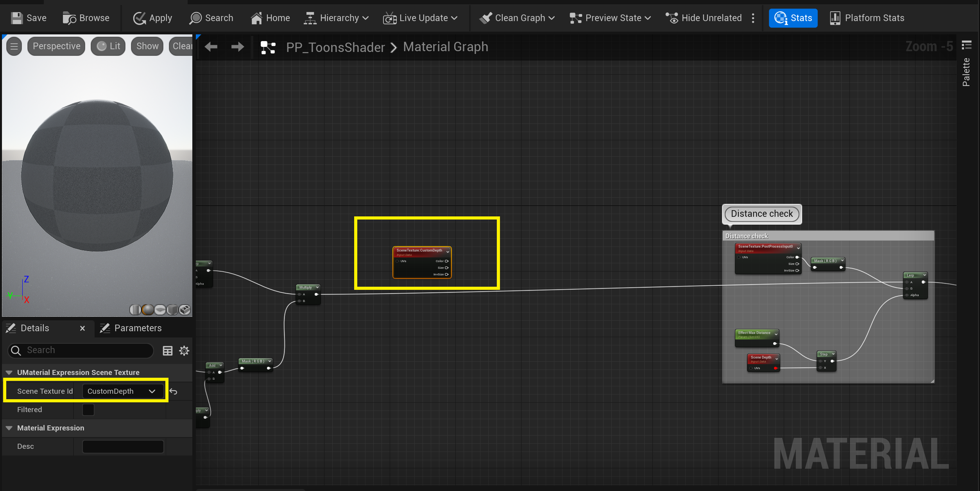Toggle Hide Unrelated nodes
980x491 pixels.
point(704,18)
